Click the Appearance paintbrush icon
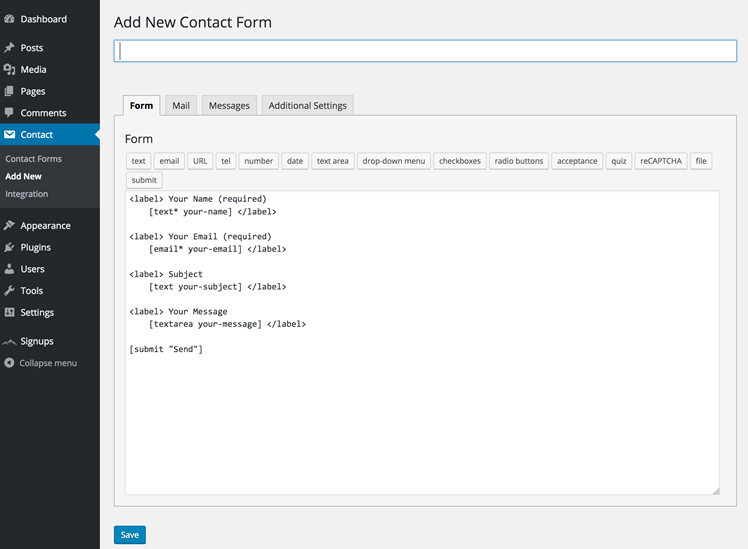This screenshot has height=549, width=748. coord(10,226)
